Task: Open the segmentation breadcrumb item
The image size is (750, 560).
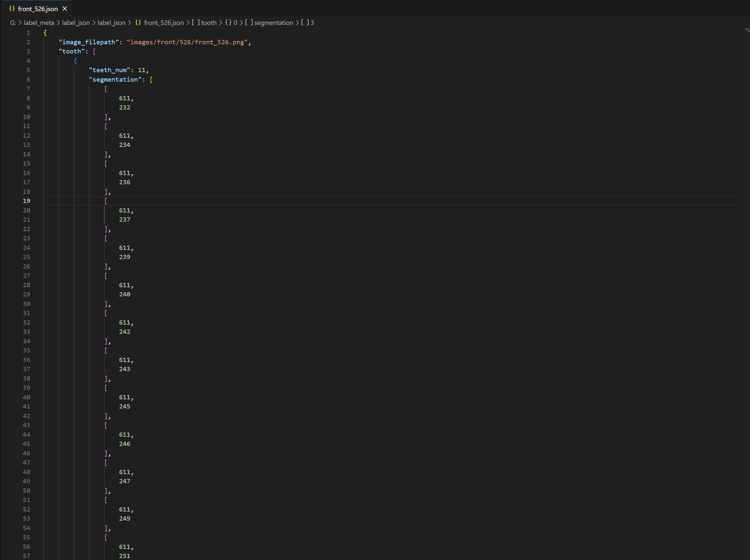Action: (x=273, y=23)
